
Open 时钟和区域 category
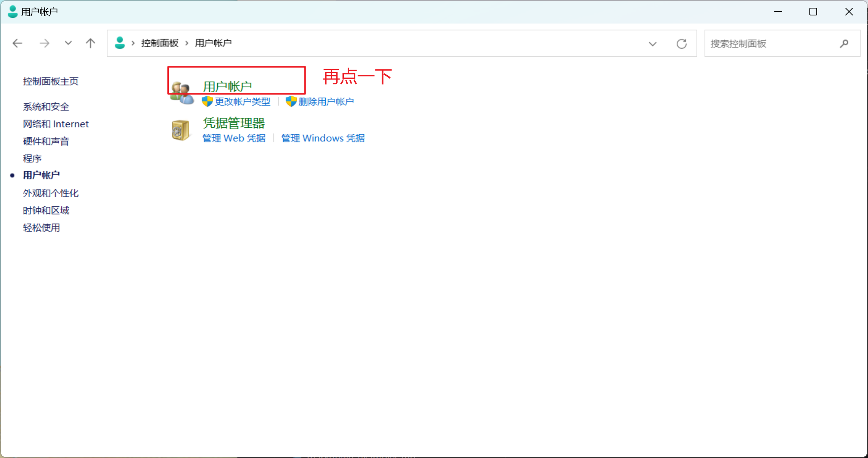coord(46,210)
